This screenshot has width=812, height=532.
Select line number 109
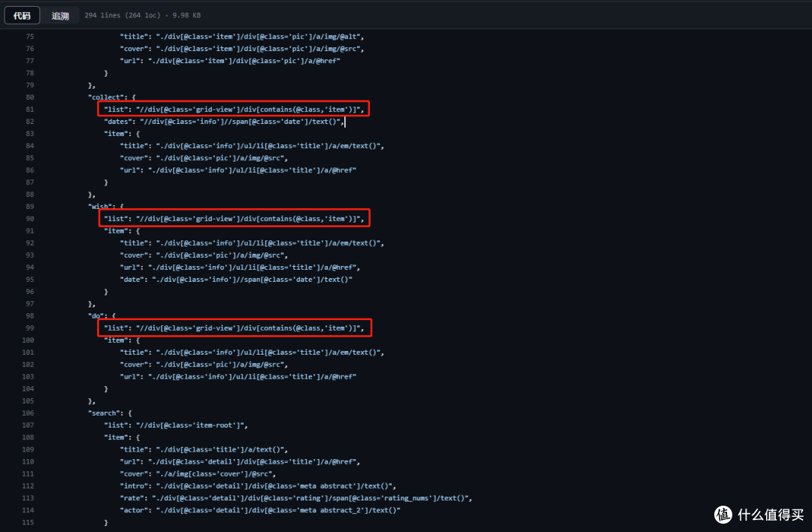28,449
